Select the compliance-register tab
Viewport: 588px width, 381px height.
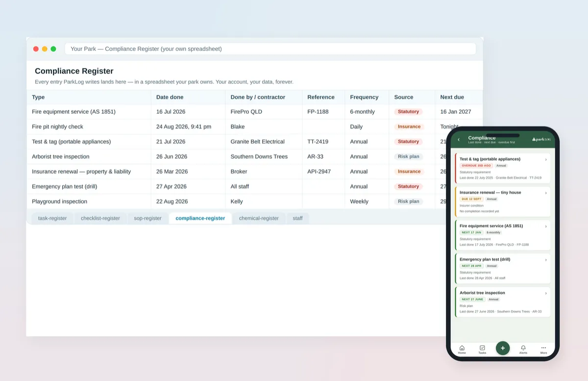click(200, 218)
